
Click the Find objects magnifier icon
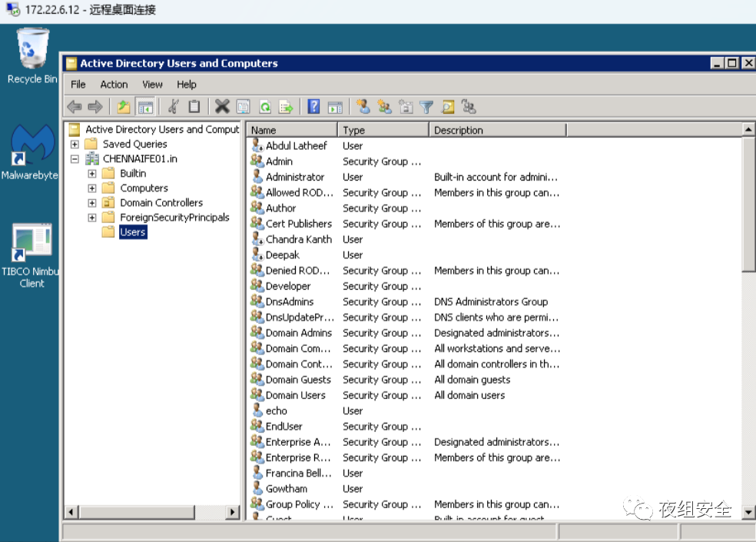(448, 107)
